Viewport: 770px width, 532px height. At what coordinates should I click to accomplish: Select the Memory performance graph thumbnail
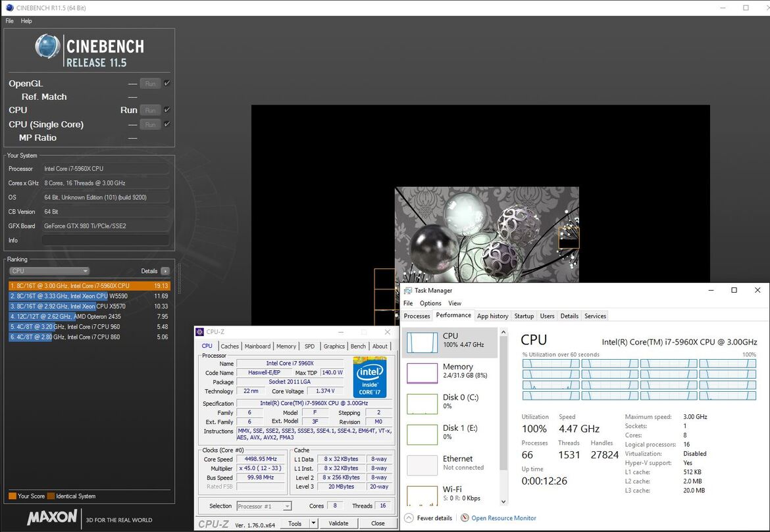422,373
